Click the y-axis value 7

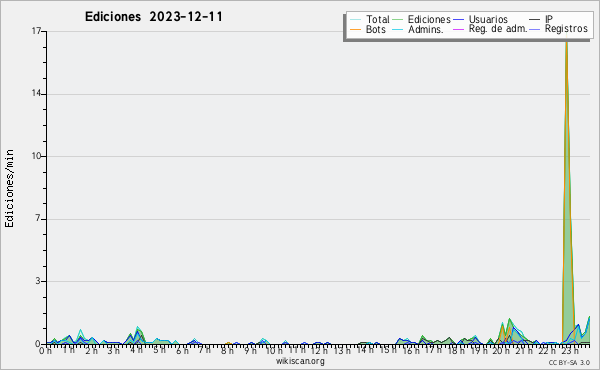click(x=38, y=218)
